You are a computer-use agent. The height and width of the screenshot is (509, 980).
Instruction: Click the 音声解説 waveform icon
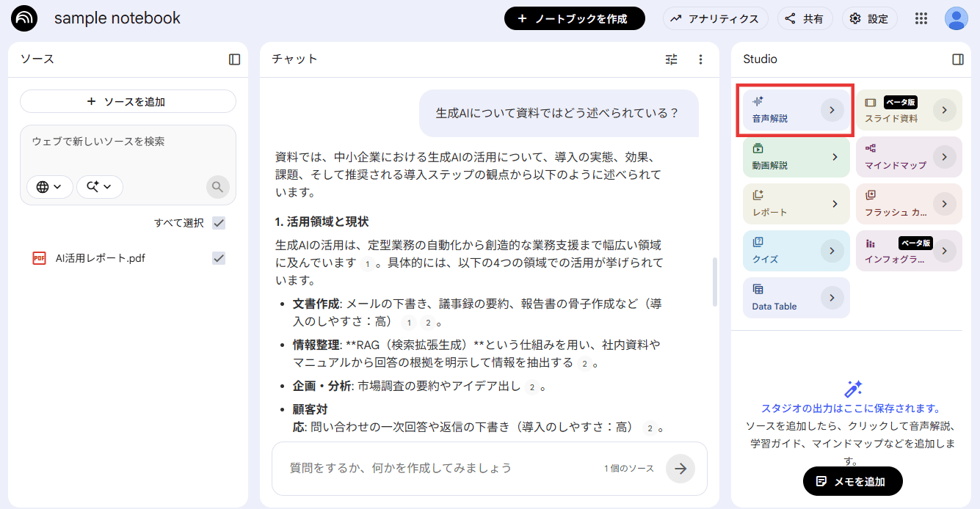(x=758, y=100)
